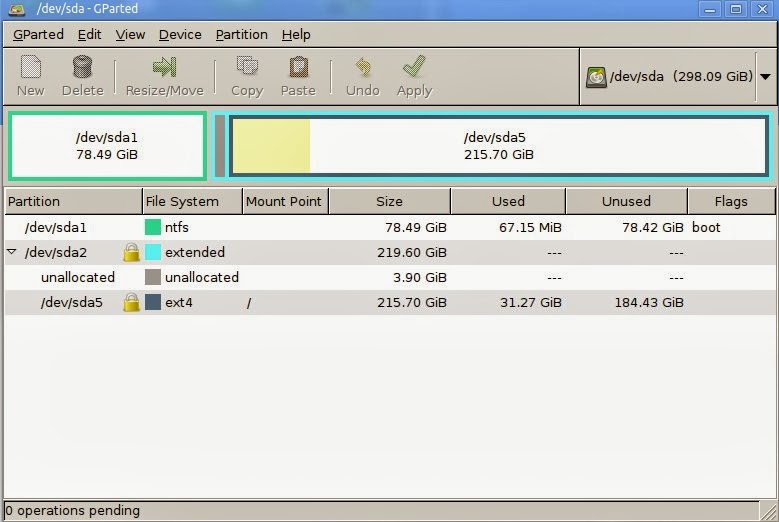Open the Partition menu
Screen dimensions: 779x522
click(x=241, y=34)
